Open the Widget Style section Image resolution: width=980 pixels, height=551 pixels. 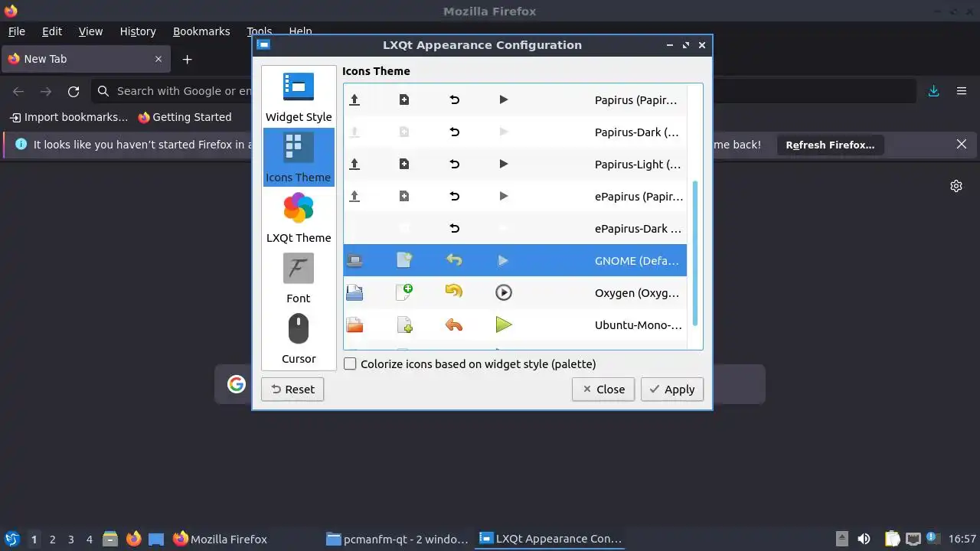tap(299, 97)
